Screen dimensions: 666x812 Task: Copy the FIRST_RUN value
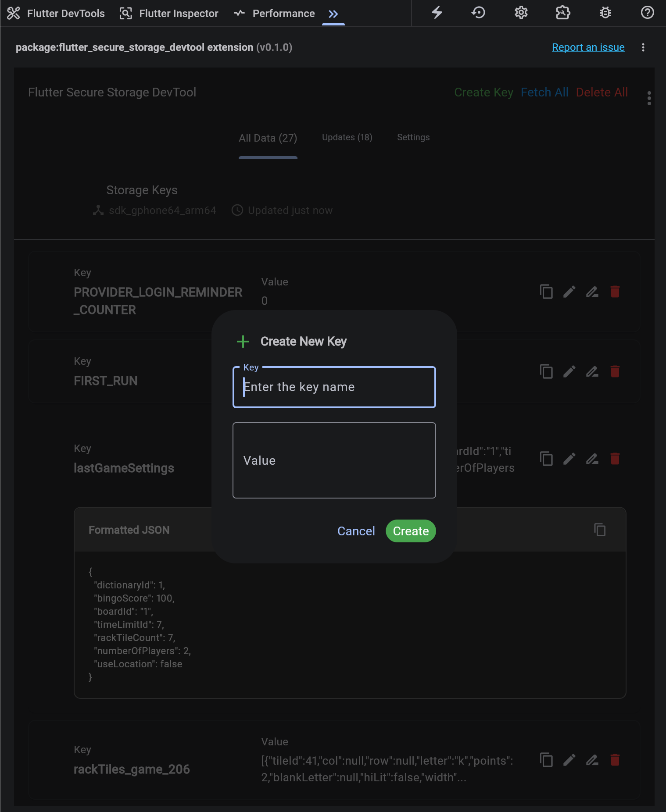(546, 371)
